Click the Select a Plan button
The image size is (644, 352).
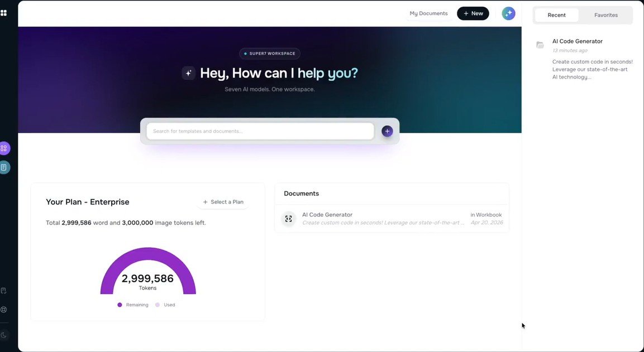[223, 202]
